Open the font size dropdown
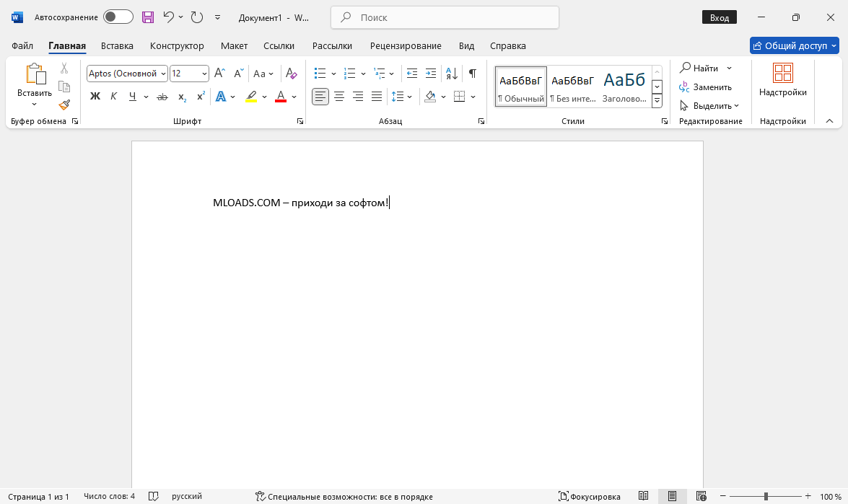This screenshot has height=504, width=848. click(x=204, y=74)
